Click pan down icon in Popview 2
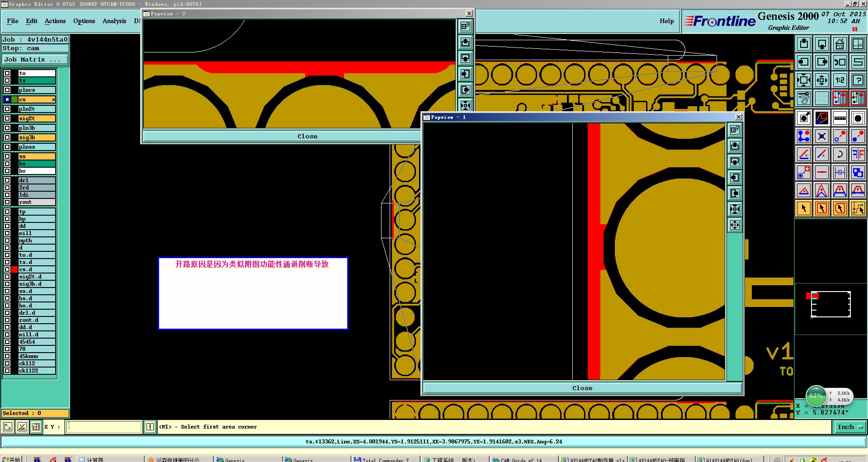This screenshot has height=462, width=868. coord(465,58)
